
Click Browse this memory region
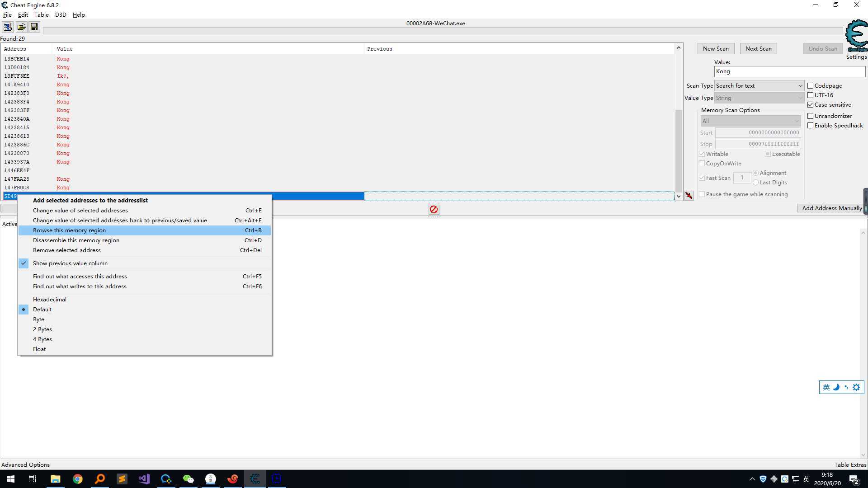pos(145,230)
